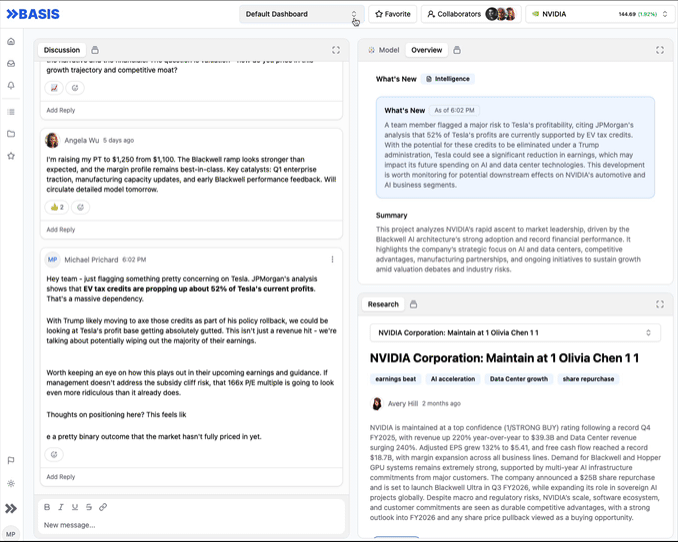Insert a link in message editor
The width and height of the screenshot is (678, 542).
click(103, 507)
